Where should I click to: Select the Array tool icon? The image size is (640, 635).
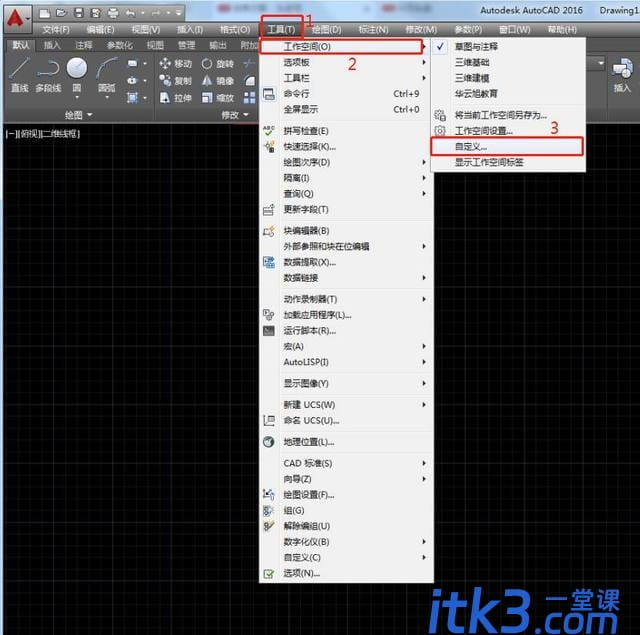249,98
